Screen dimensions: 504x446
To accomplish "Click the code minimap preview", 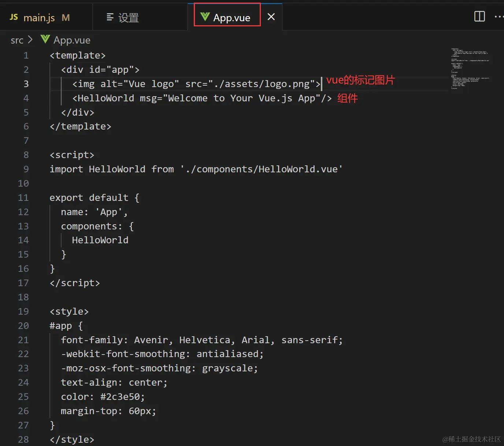I will [x=470, y=69].
